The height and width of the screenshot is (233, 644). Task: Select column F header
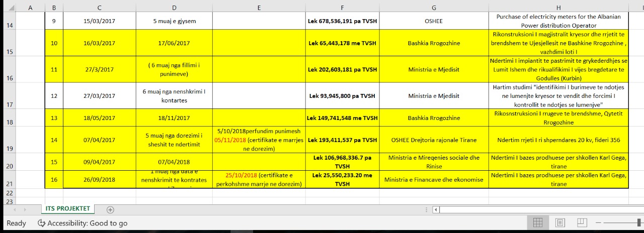click(342, 8)
